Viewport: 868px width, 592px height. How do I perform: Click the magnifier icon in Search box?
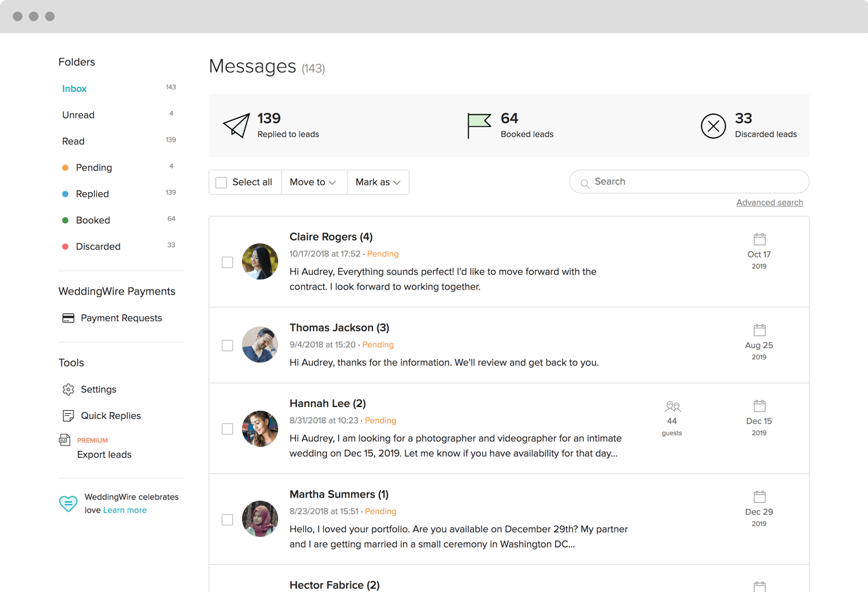click(585, 183)
